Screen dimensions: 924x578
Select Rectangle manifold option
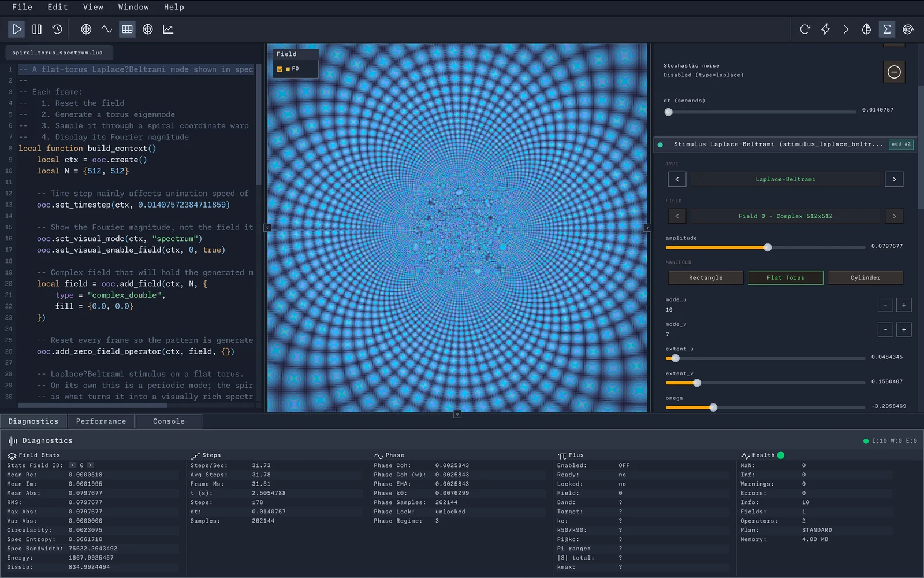pyautogui.click(x=706, y=278)
